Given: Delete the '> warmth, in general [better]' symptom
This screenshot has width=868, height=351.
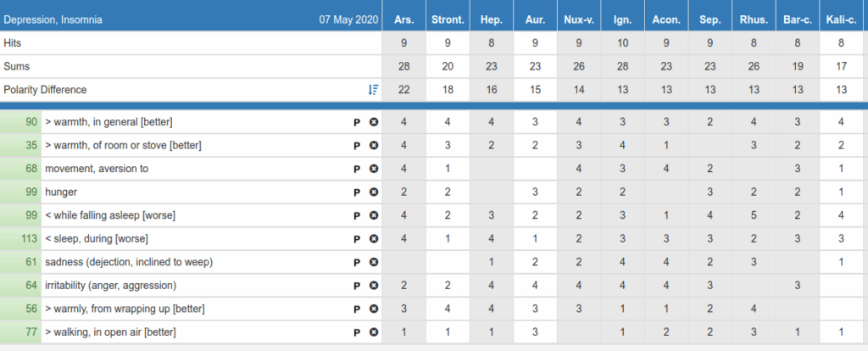Looking at the screenshot, I should (x=373, y=122).
